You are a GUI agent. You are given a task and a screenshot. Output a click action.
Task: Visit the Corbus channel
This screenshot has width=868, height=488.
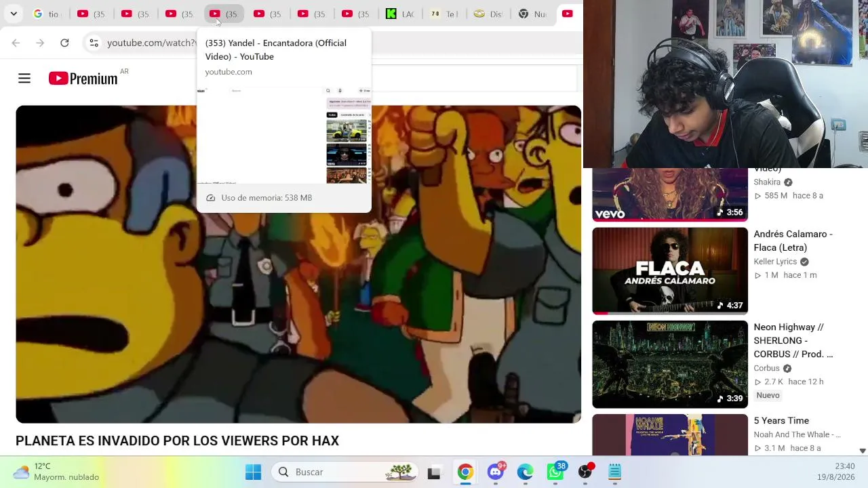766,368
